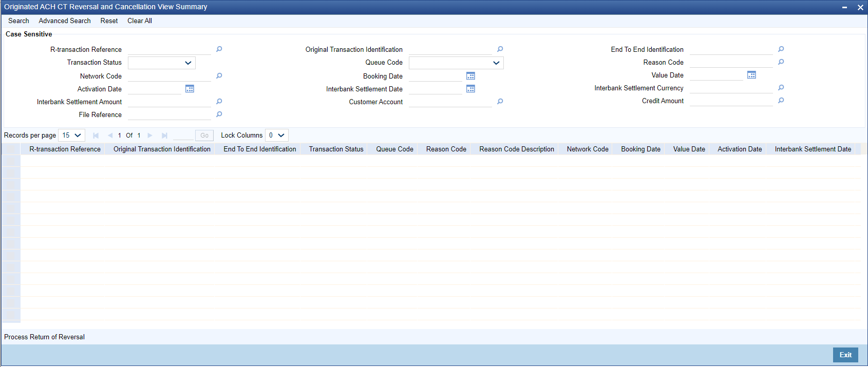Focus the Value Date input field

pyautogui.click(x=716, y=75)
